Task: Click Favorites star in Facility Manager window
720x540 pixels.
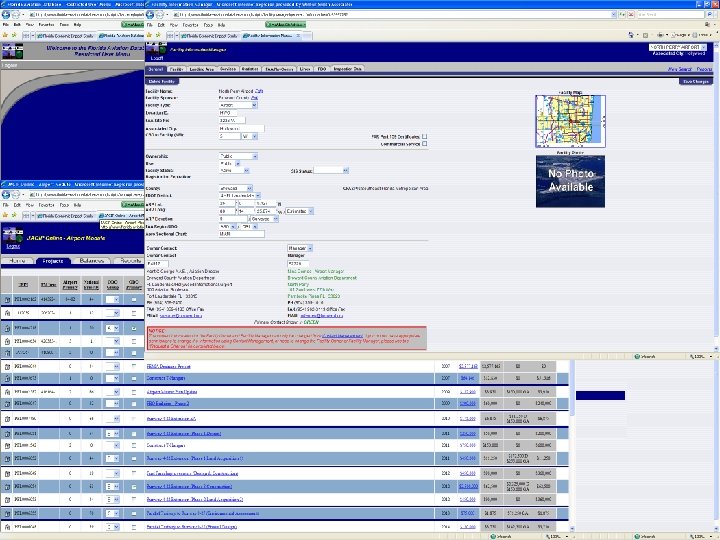Action: pos(149,35)
